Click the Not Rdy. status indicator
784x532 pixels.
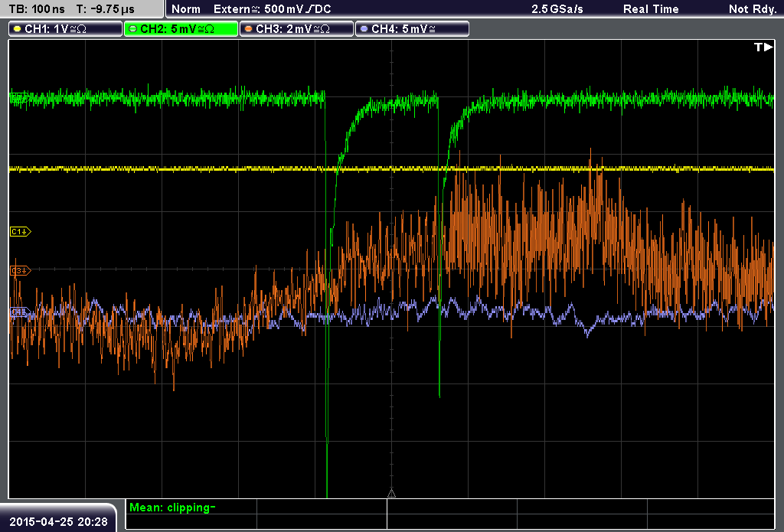pos(753,9)
